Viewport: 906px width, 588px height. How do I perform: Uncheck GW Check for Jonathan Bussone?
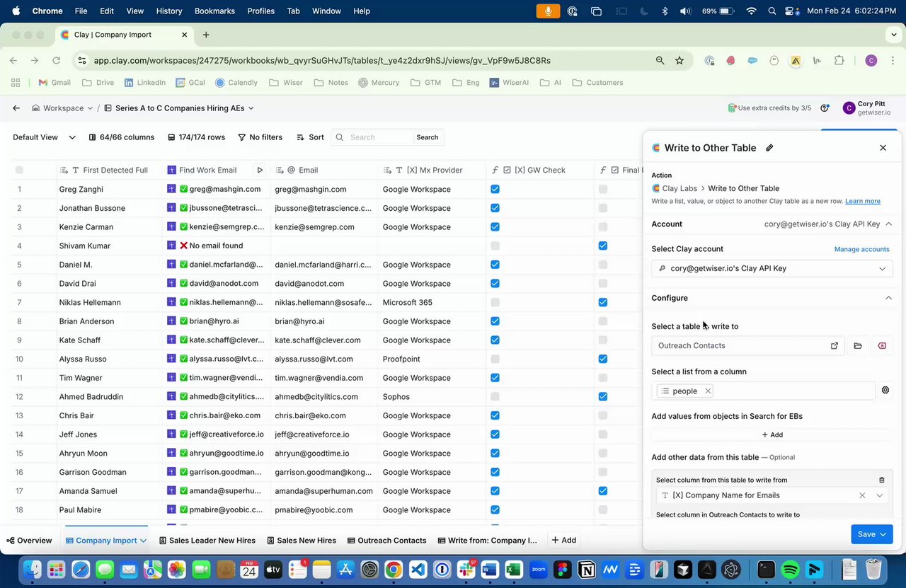pos(495,208)
